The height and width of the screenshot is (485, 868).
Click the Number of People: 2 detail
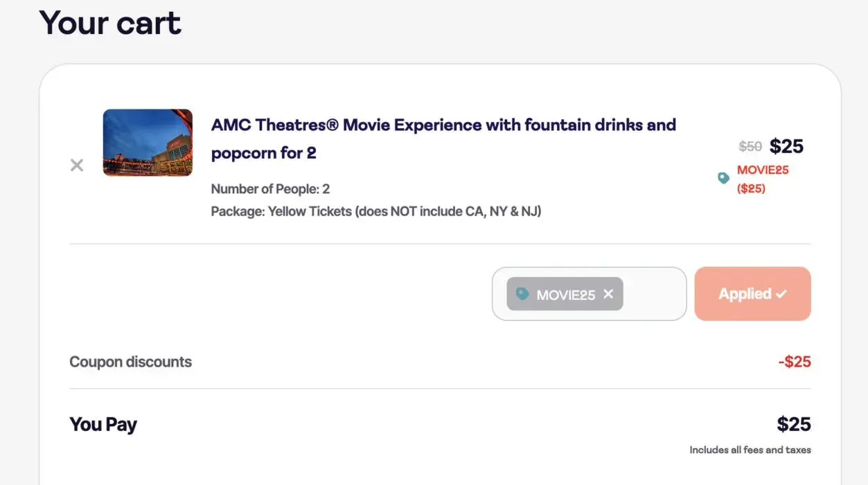[x=270, y=188]
